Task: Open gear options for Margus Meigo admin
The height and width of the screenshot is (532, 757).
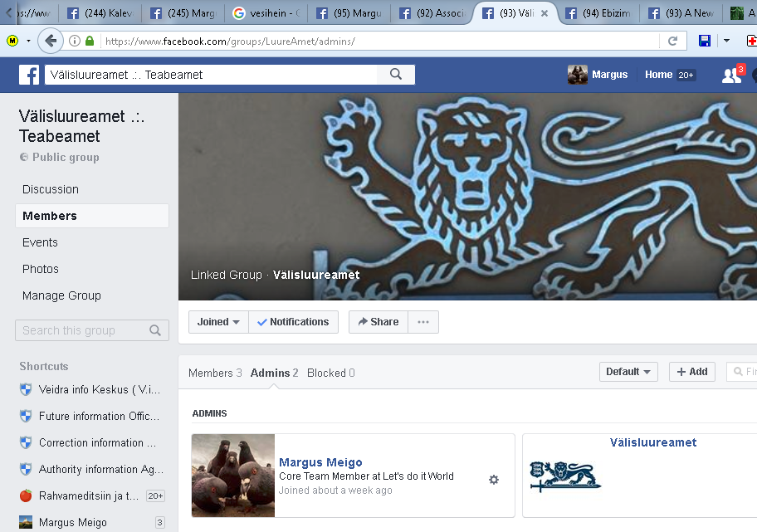Action: tap(493, 480)
